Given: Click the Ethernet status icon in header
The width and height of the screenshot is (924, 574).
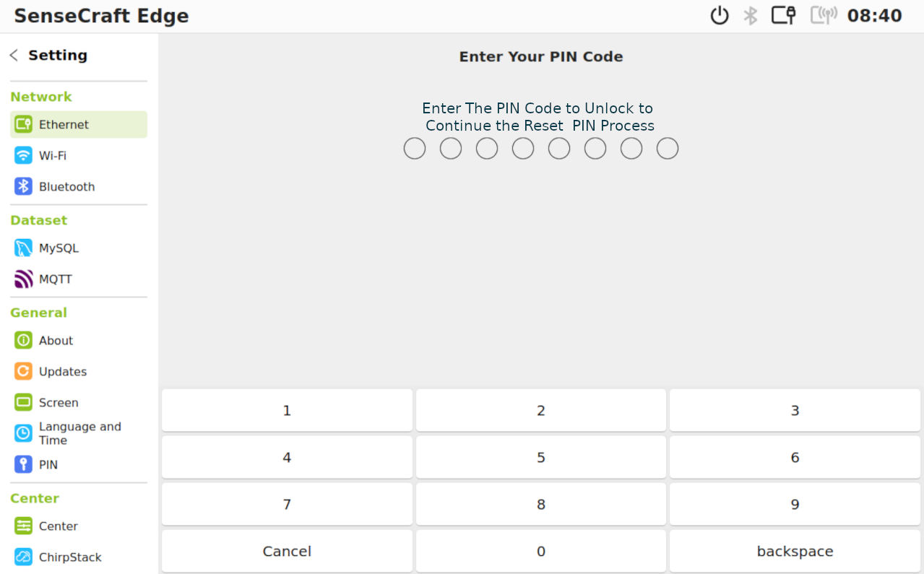Looking at the screenshot, I should pyautogui.click(x=784, y=15).
